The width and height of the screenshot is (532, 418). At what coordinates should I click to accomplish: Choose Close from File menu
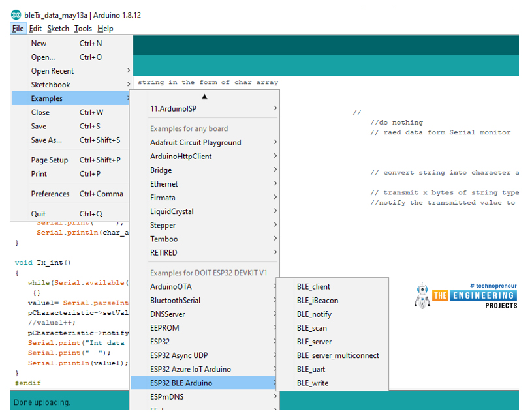point(70,112)
